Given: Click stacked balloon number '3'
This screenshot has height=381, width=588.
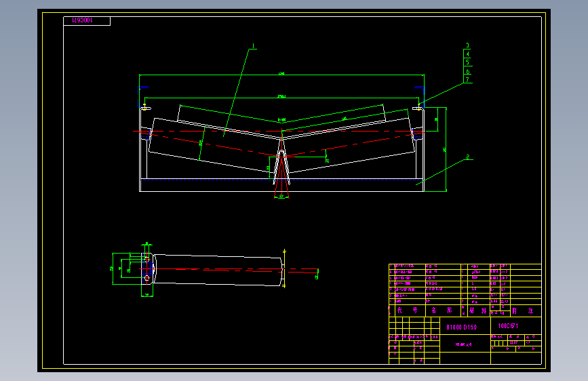Looking at the screenshot, I should coord(467,45).
